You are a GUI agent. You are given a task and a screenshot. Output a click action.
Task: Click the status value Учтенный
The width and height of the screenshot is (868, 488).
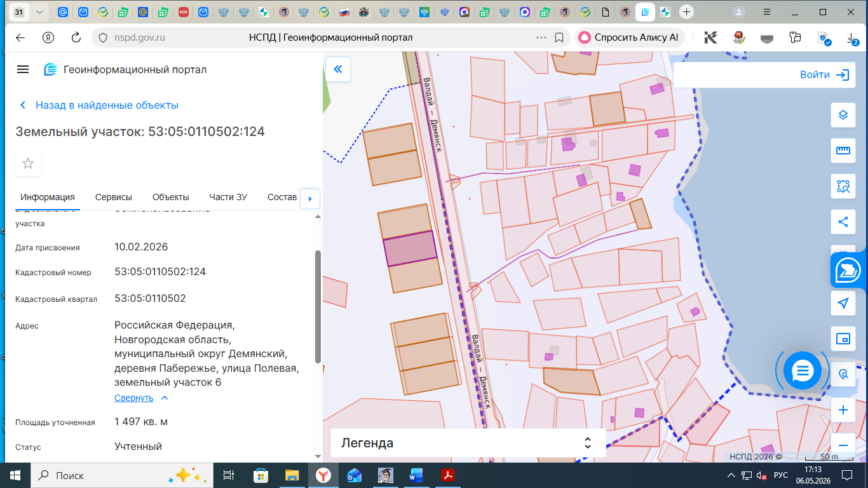pos(138,447)
